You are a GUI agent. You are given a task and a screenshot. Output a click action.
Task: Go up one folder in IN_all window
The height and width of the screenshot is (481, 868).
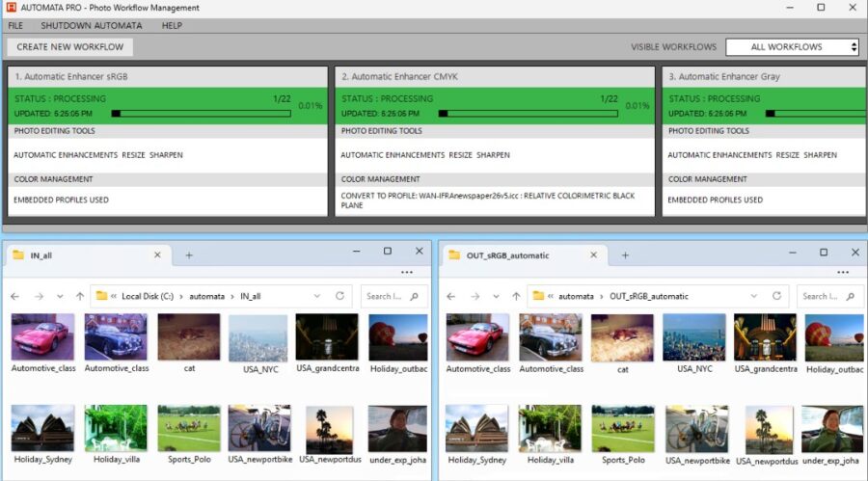click(x=80, y=297)
